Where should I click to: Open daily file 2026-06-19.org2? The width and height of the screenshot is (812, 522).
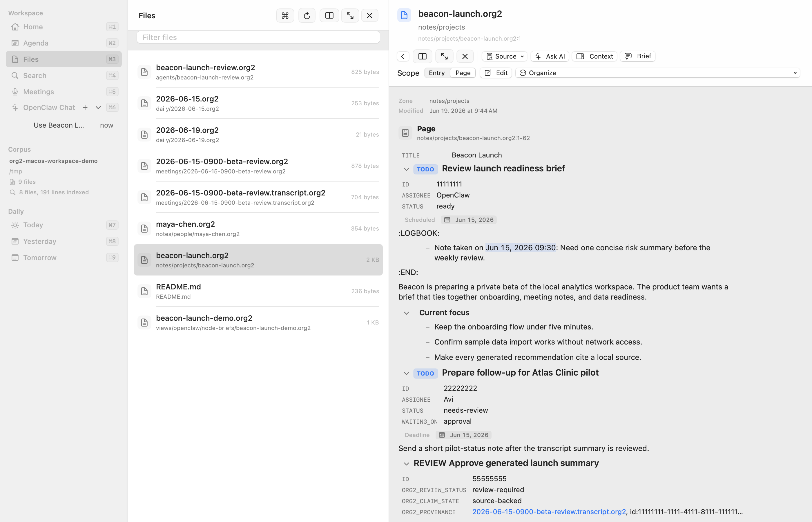click(258, 135)
